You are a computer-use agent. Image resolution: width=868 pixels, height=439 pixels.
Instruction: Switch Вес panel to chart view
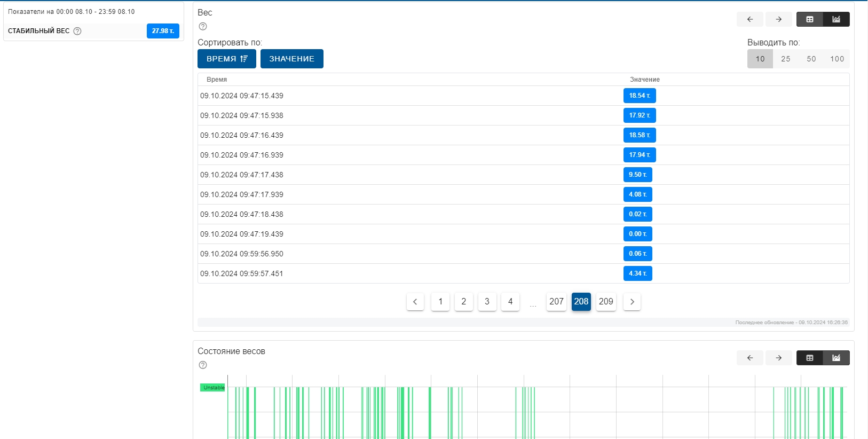pos(837,19)
